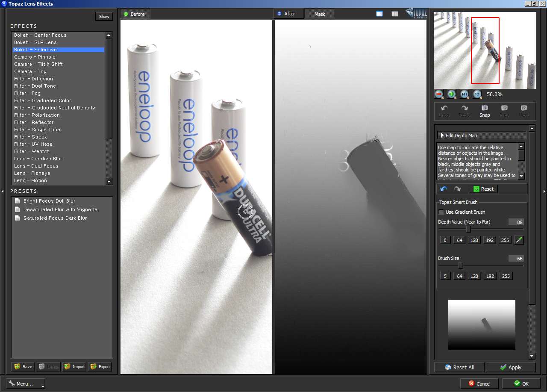This screenshot has width=547, height=392.
Task: Enable the Use Gradient Brush checkbox
Action: 441,212
